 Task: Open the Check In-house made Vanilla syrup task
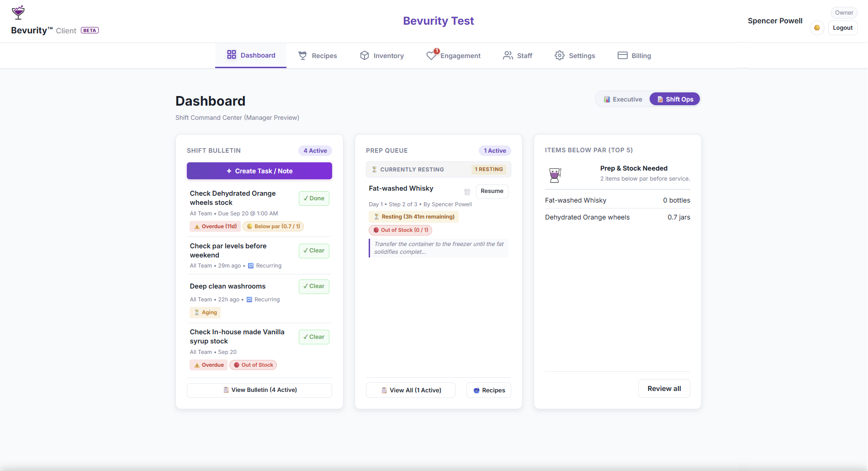coord(237,337)
